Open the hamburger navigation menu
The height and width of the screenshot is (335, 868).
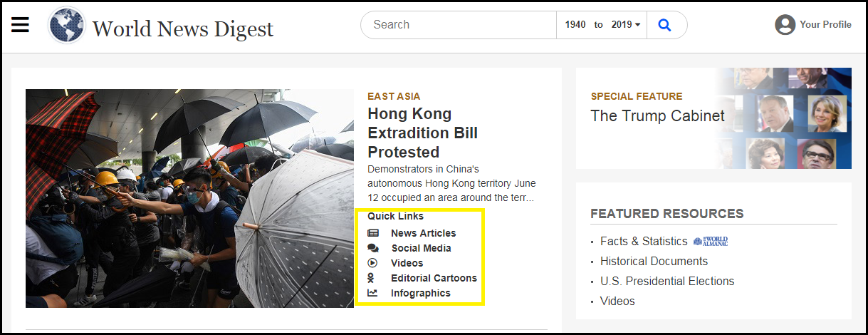coord(20,25)
